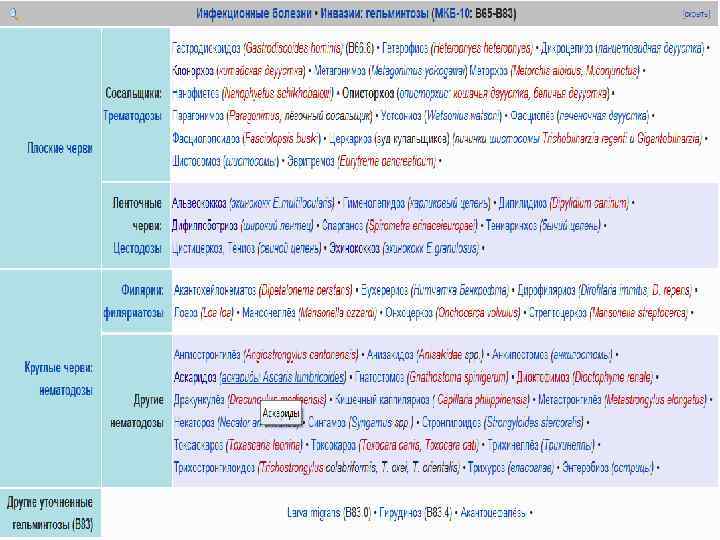Open the 'Кишечный капилляриоз' link
Image resolution: width=720 pixels, height=540 pixels.
tap(382, 399)
